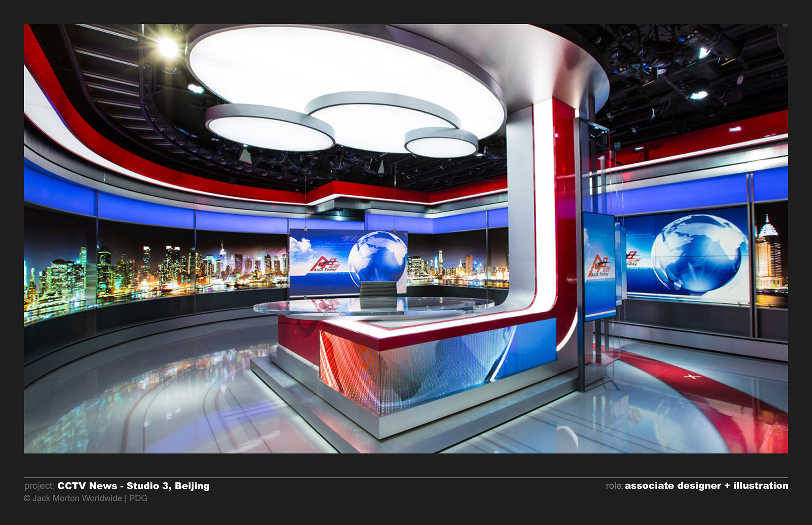812x525 pixels.
Task: Click the white cross mark on red floor
Action: 692,376
